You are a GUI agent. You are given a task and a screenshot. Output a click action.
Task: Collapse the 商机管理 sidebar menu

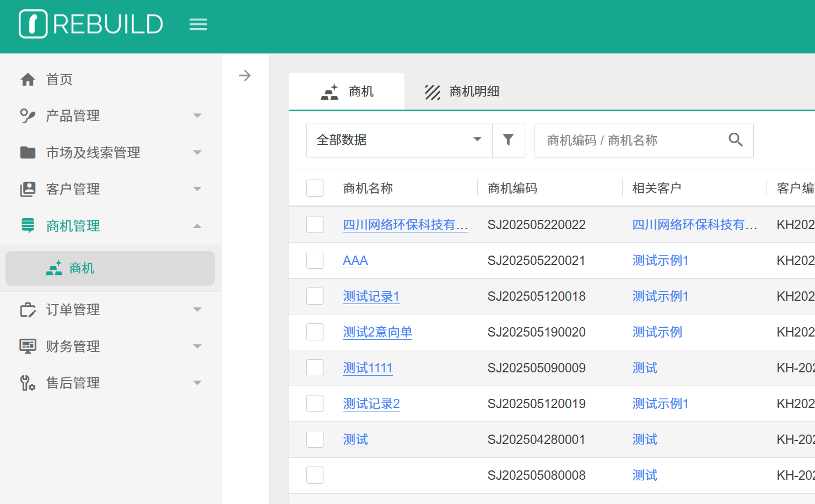(110, 226)
